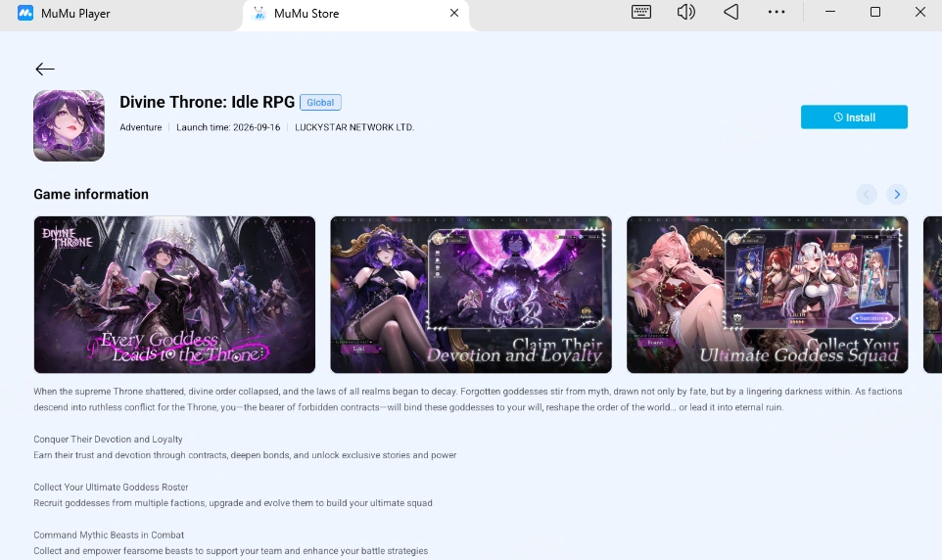Click 'Recruit goddesses from multiple factions' description line

click(233, 503)
